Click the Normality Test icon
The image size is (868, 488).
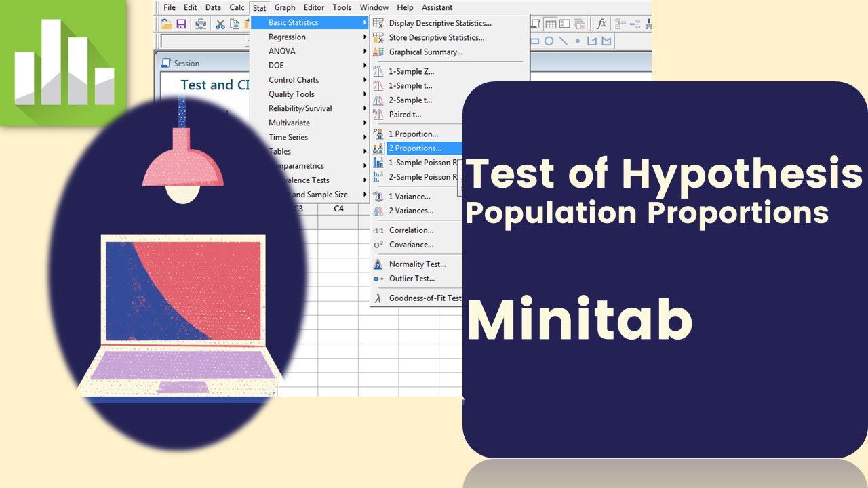[378, 264]
